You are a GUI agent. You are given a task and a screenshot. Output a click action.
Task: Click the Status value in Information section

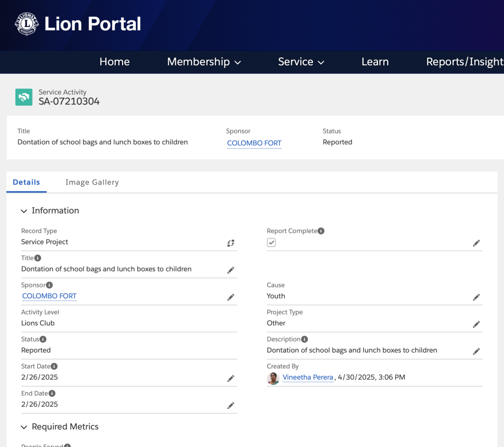pyautogui.click(x=36, y=350)
